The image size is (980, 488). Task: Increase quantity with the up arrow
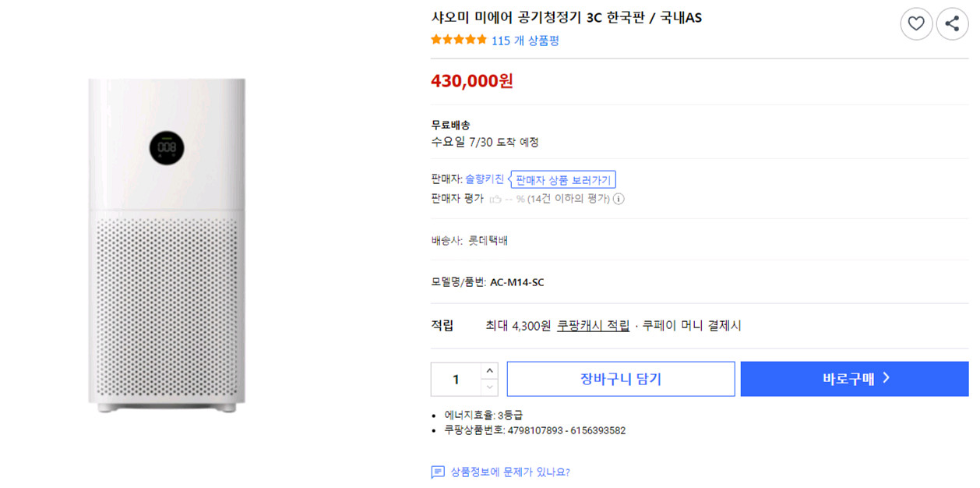click(489, 370)
